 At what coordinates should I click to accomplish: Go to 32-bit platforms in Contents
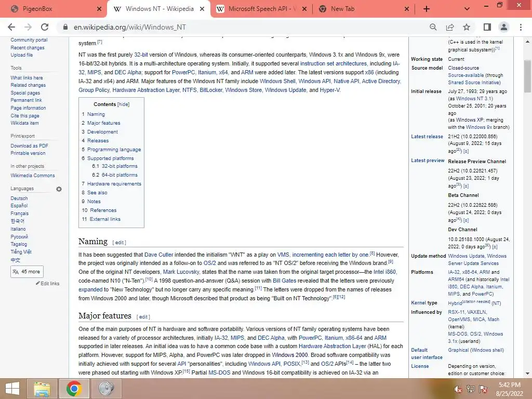pyautogui.click(x=120, y=166)
